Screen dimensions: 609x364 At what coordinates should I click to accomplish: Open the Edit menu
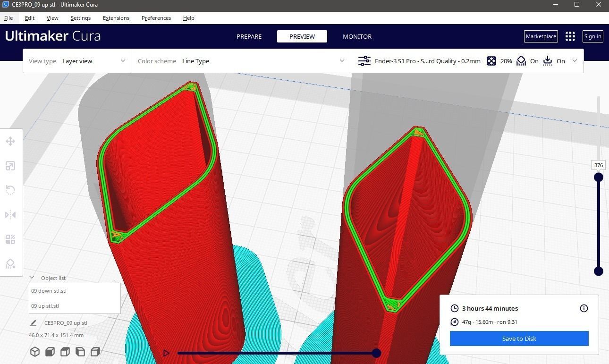coord(30,18)
